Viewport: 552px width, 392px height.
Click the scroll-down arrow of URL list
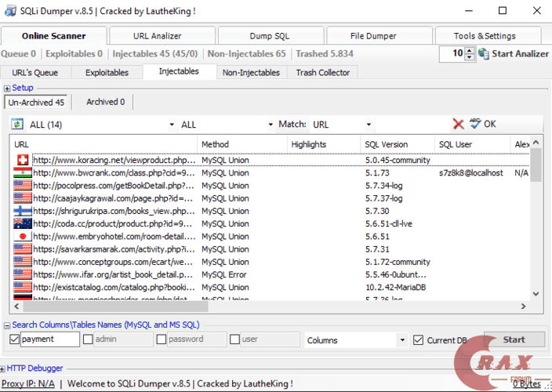tap(536, 294)
